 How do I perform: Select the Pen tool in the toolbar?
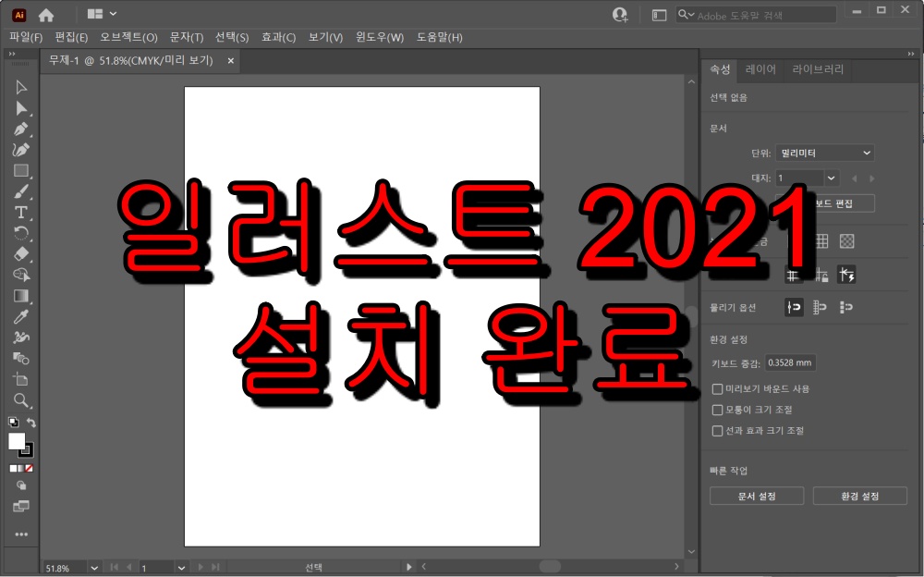(20, 128)
